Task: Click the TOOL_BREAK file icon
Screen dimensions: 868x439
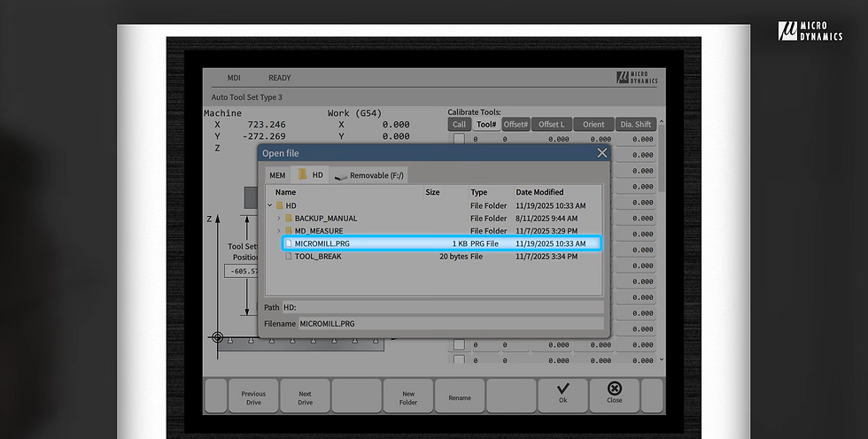Action: point(288,256)
